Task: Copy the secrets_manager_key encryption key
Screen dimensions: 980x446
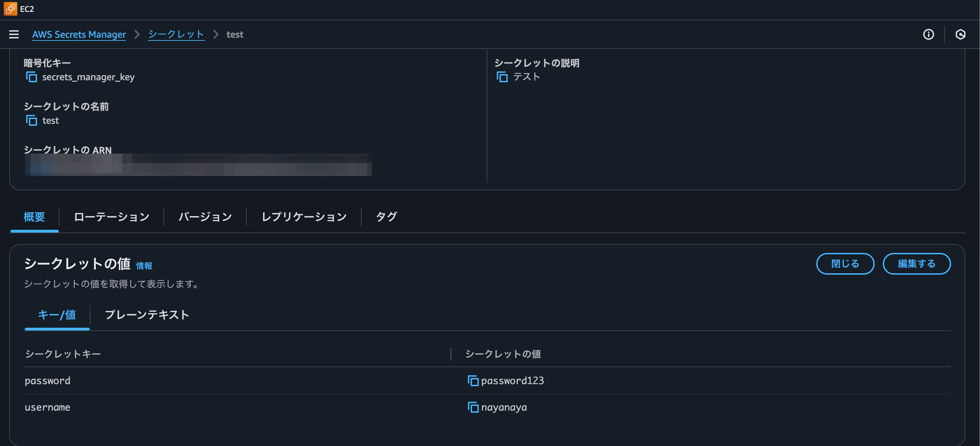Action: point(31,76)
